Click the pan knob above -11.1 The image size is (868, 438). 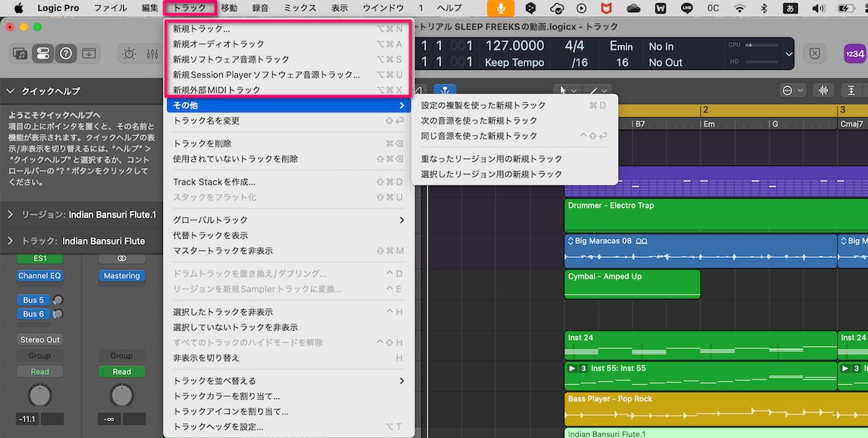40,395
